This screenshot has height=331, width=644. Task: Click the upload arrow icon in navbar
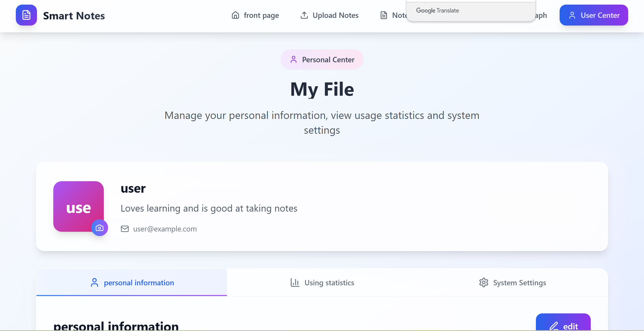click(x=304, y=15)
